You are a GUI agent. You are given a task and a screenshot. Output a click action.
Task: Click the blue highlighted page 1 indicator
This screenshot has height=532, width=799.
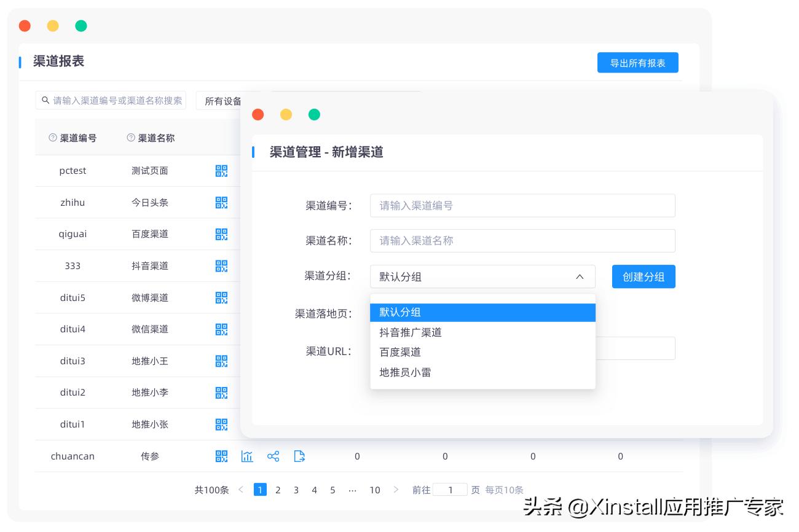[260, 490]
